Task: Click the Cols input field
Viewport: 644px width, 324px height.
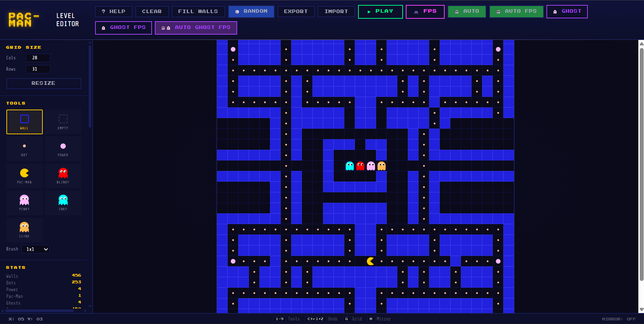Action: [38, 58]
